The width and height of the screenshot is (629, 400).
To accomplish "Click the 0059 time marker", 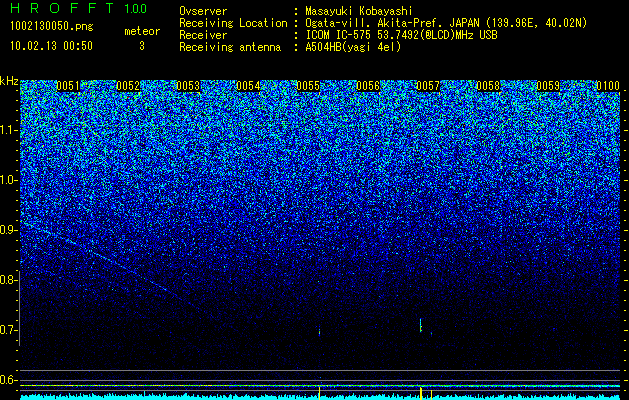I will pyautogui.click(x=548, y=86).
